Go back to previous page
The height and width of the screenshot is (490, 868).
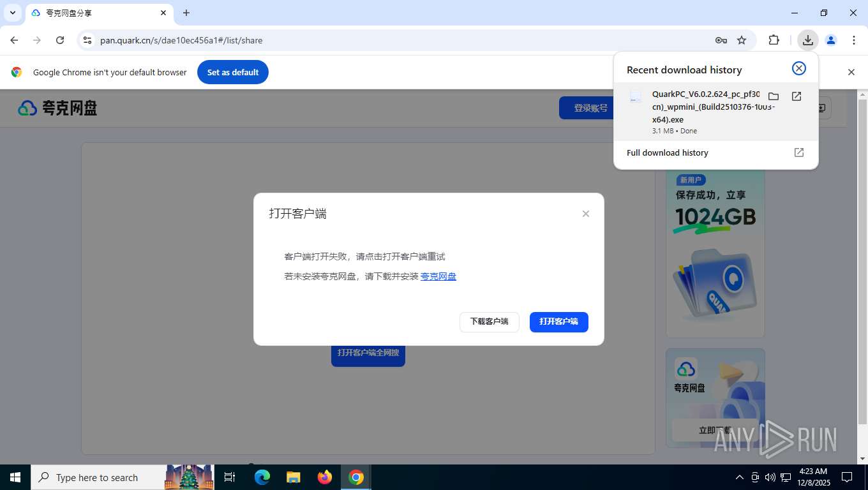[x=14, y=40]
